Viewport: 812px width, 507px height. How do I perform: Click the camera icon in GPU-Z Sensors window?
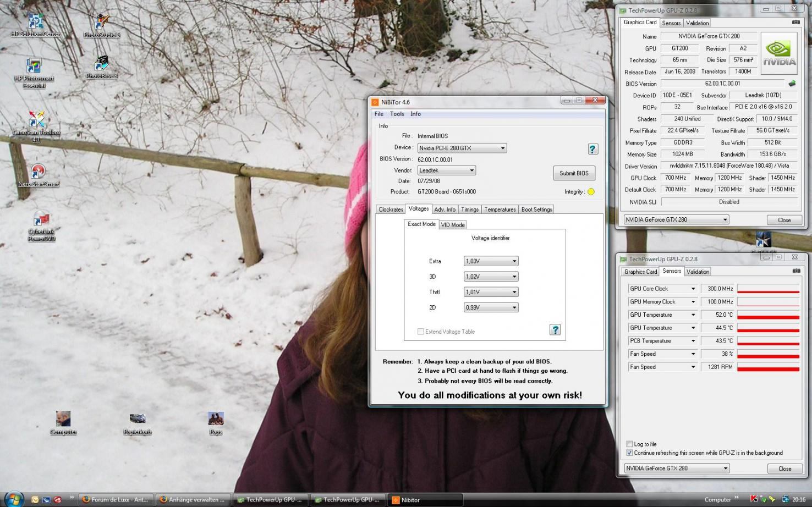[x=796, y=271]
